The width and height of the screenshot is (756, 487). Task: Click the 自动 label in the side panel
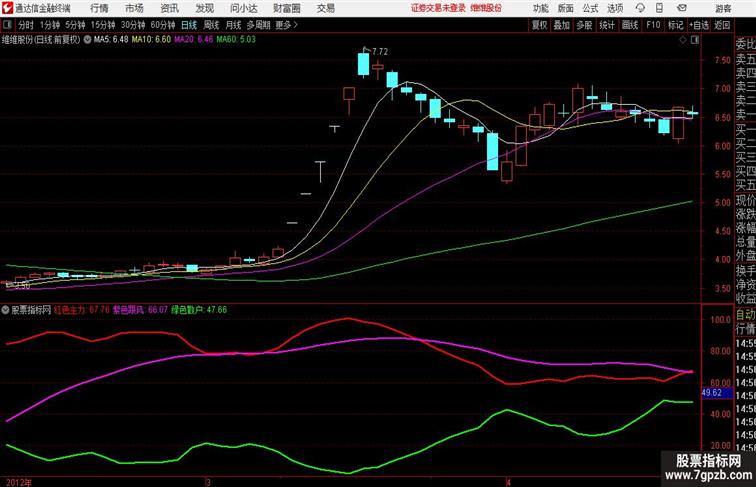pyautogui.click(x=745, y=315)
